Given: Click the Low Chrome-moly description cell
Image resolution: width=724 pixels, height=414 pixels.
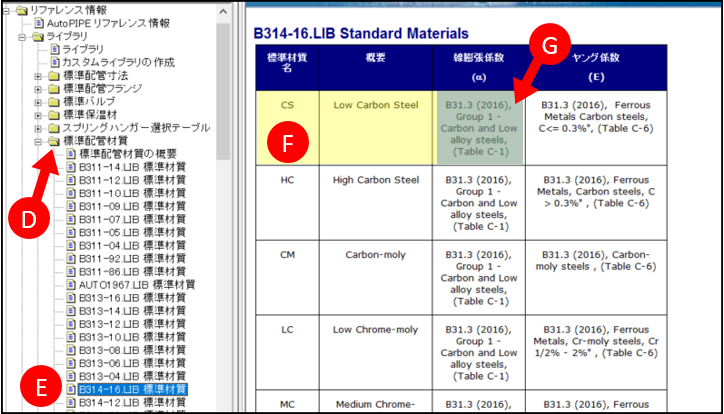Looking at the screenshot, I should 375,352.
